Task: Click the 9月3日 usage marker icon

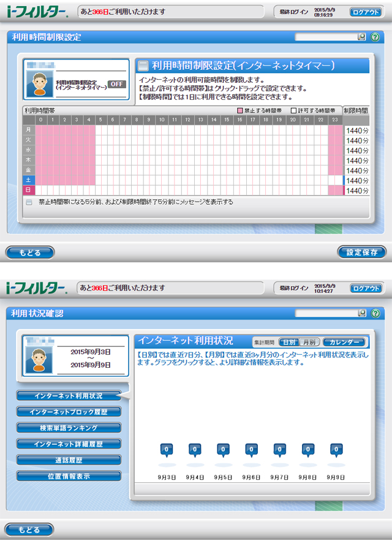Action: click(165, 450)
